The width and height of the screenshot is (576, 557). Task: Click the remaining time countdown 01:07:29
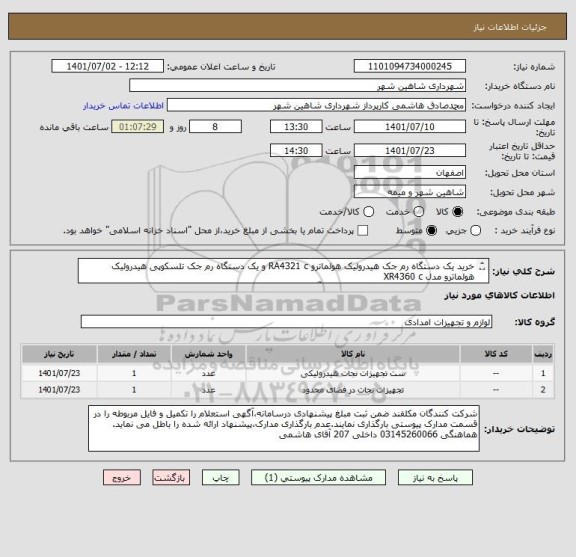(x=138, y=127)
